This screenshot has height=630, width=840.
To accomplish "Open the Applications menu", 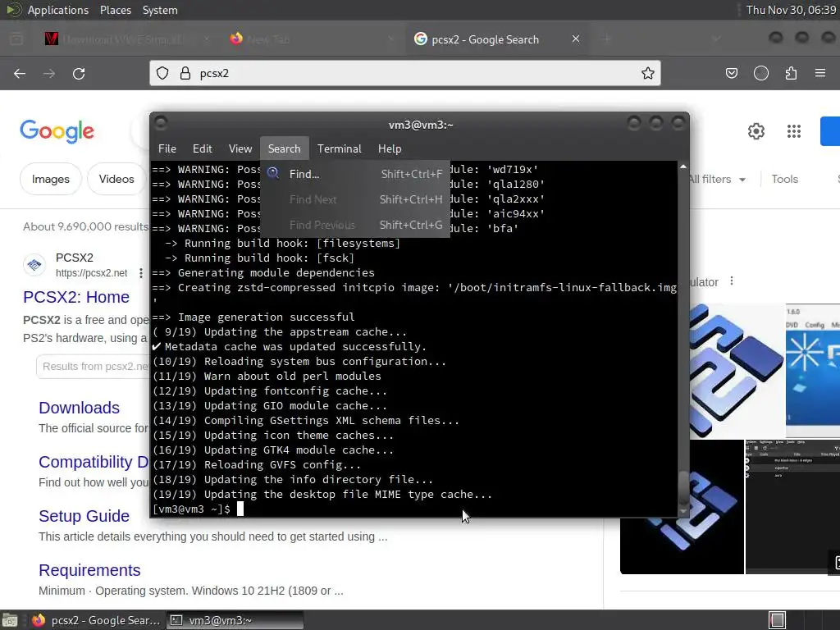I will pos(58,10).
